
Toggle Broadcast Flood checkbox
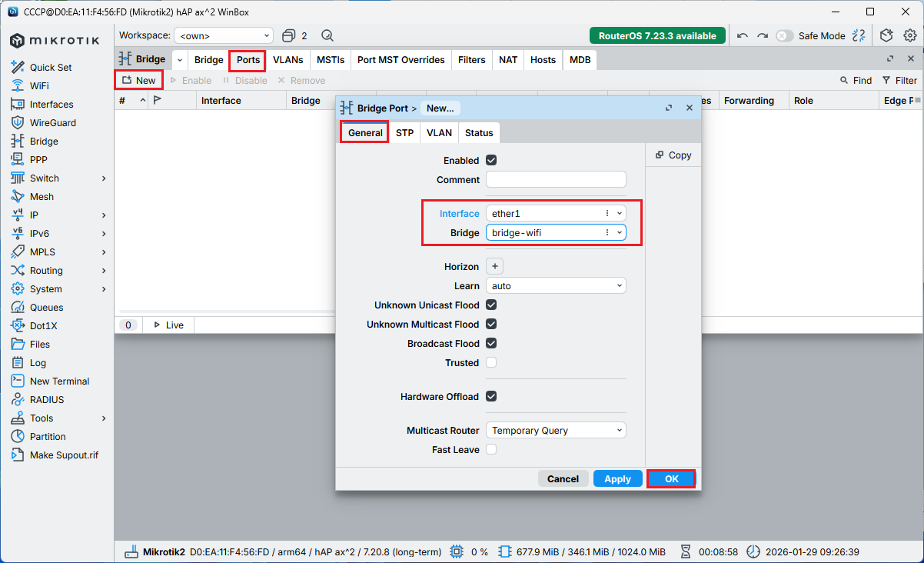[x=491, y=344]
